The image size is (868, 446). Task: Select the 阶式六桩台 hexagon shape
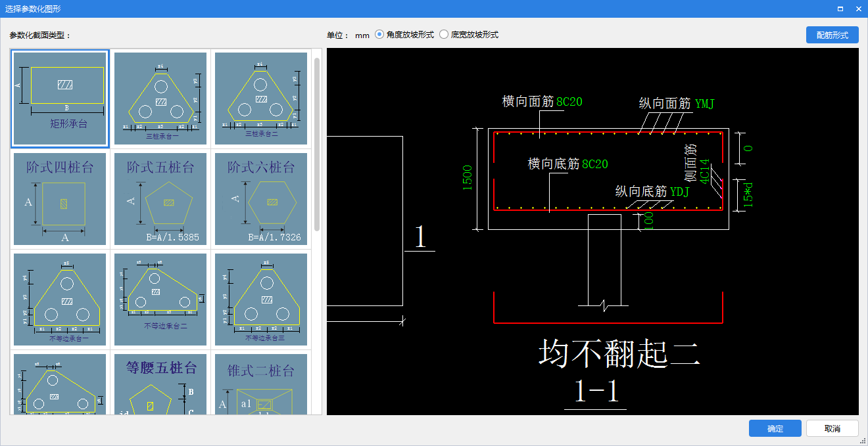click(261, 199)
